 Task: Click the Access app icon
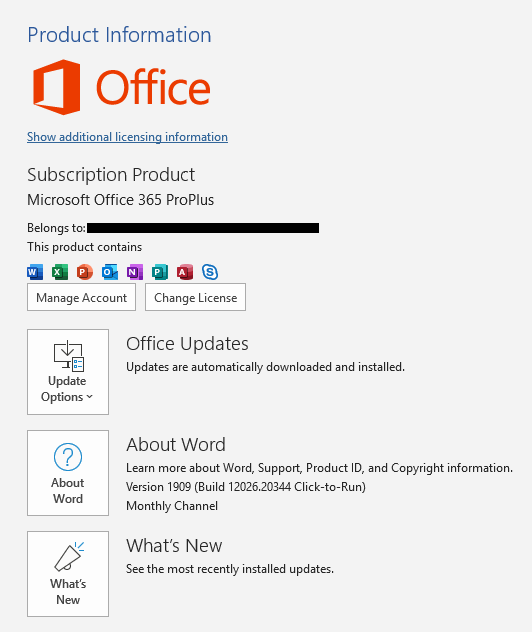(185, 272)
